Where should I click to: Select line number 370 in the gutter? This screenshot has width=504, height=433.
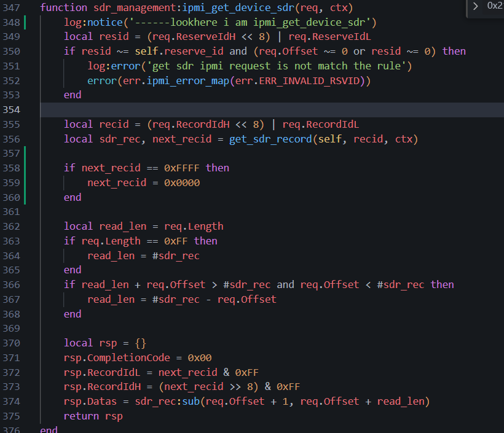[11, 343]
